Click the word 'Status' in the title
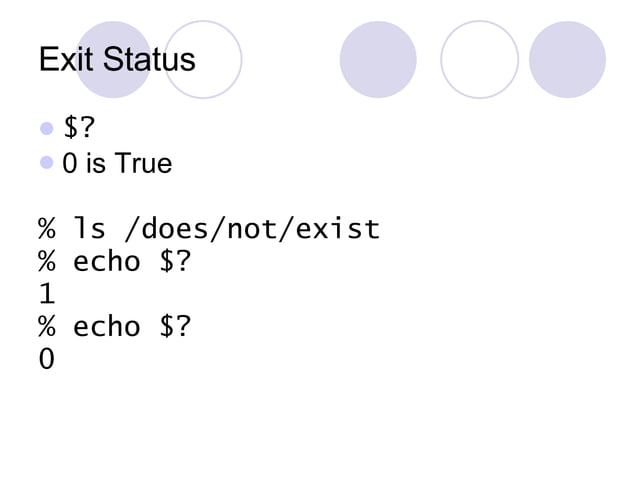The image size is (638, 478). (x=149, y=59)
